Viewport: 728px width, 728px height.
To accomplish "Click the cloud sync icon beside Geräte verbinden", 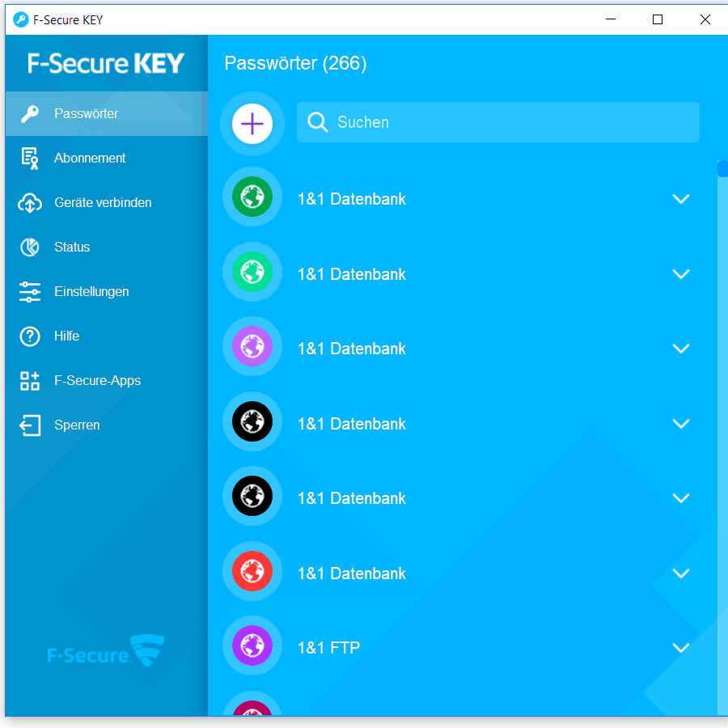I will [x=30, y=203].
